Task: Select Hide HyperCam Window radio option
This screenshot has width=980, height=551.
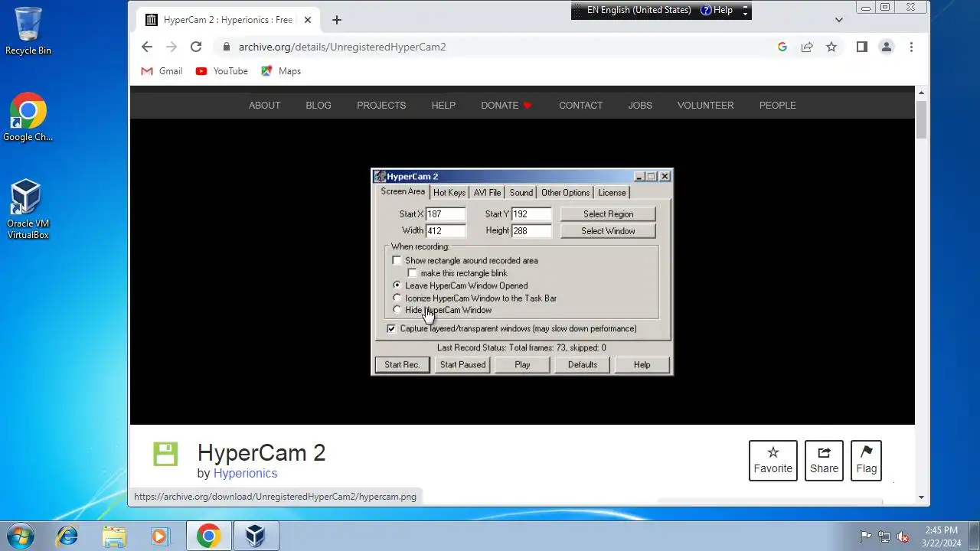Action: (397, 310)
